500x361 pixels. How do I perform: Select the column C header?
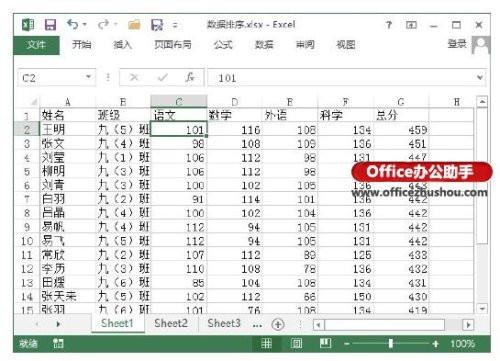click(179, 101)
